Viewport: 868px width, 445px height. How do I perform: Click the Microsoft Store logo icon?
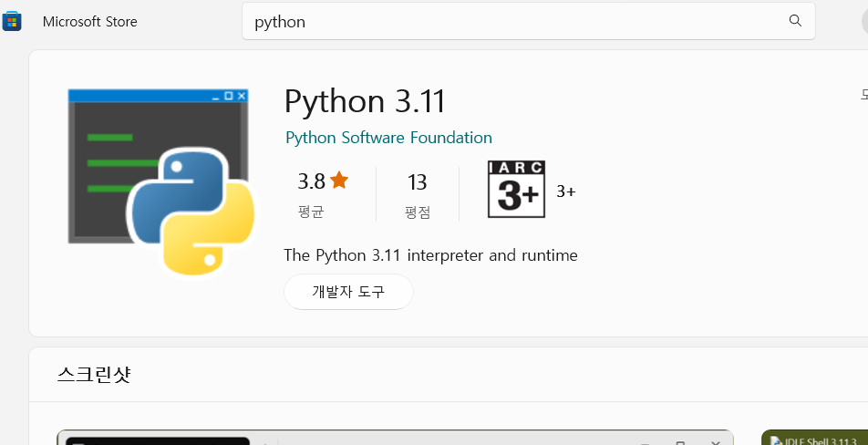[12, 21]
